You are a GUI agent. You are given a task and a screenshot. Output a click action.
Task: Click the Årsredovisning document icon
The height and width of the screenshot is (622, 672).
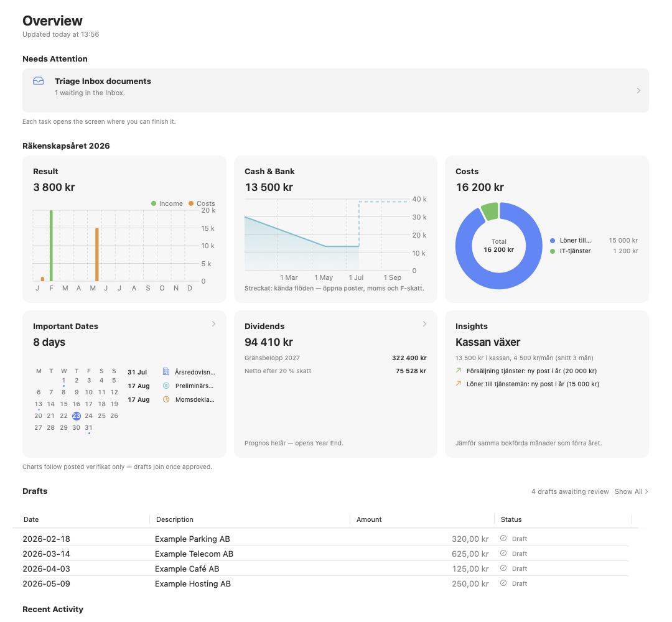[166, 372]
